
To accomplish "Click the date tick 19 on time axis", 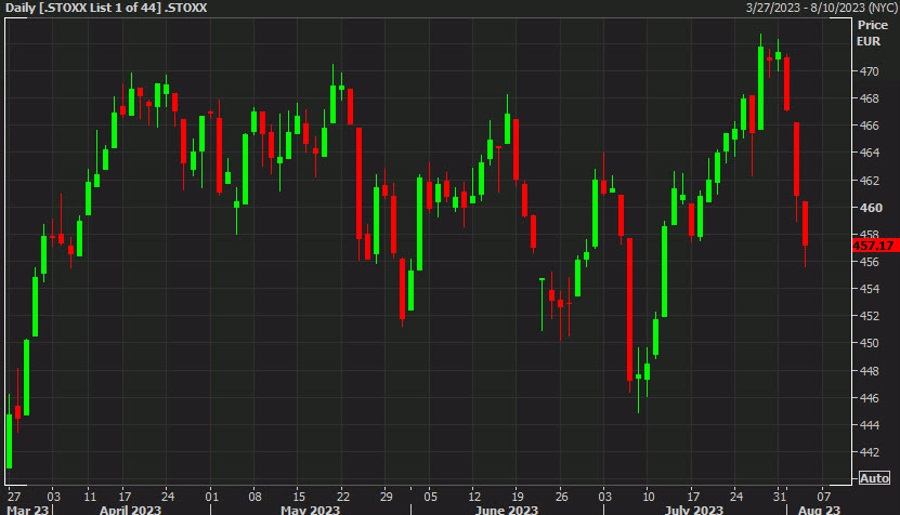I will 517,497.
